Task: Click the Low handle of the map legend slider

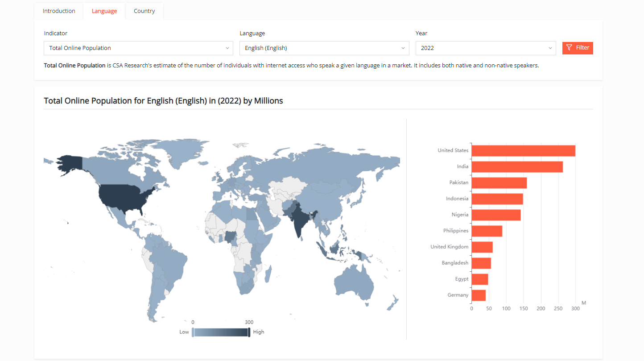Action: pos(193,332)
